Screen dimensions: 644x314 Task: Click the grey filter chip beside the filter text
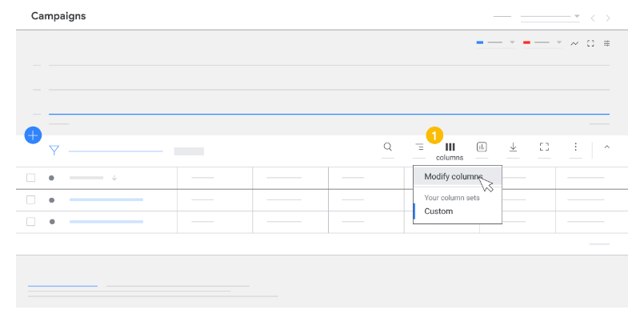click(189, 151)
